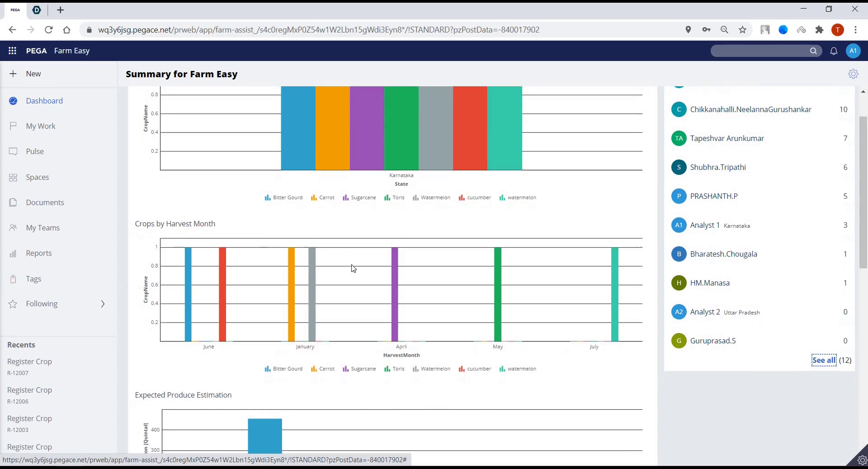The image size is (868, 469).
Task: Click the My Teams people icon
Action: click(13, 228)
